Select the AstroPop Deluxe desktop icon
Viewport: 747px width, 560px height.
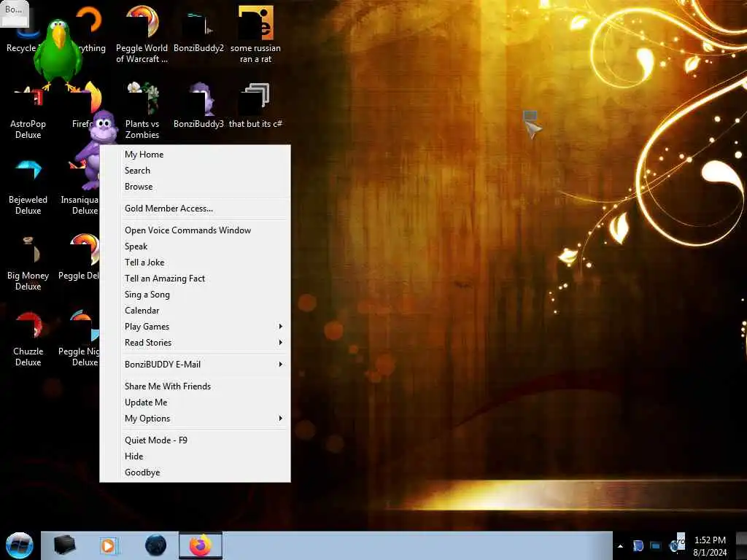(x=28, y=112)
